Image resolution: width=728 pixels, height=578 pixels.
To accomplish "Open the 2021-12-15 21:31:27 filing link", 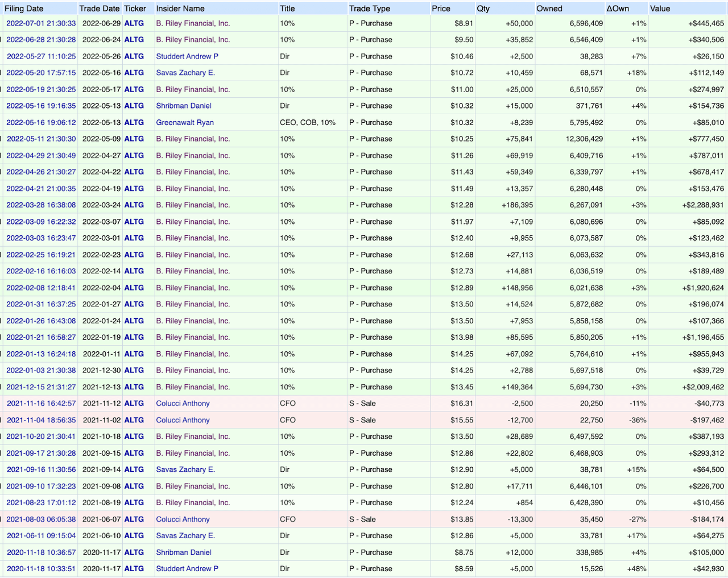I will point(41,387).
